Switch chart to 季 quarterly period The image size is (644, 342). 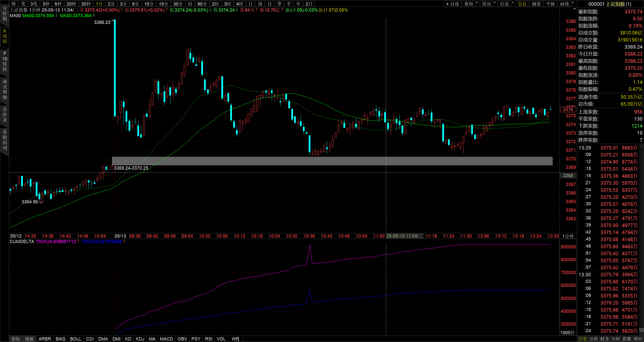coord(279,4)
